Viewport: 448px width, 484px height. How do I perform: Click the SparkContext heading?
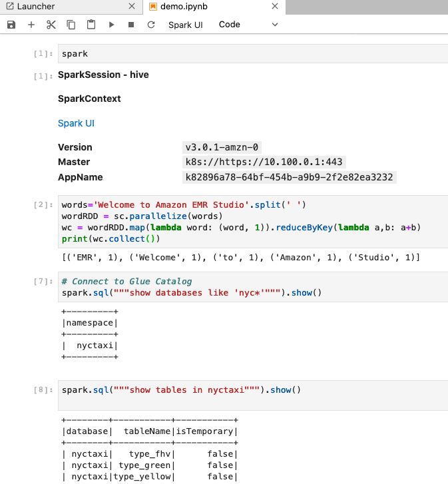(x=89, y=99)
